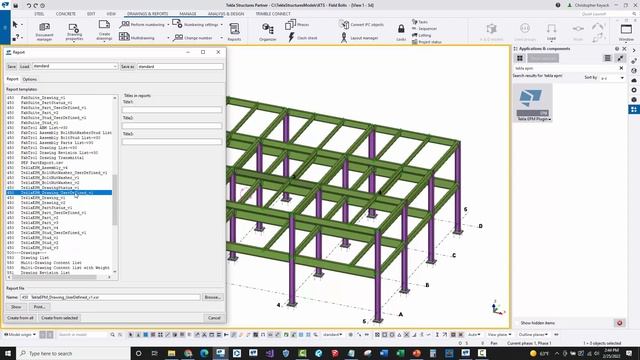Click the Save button in Report dialog
The image size is (640, 360).
point(11,66)
